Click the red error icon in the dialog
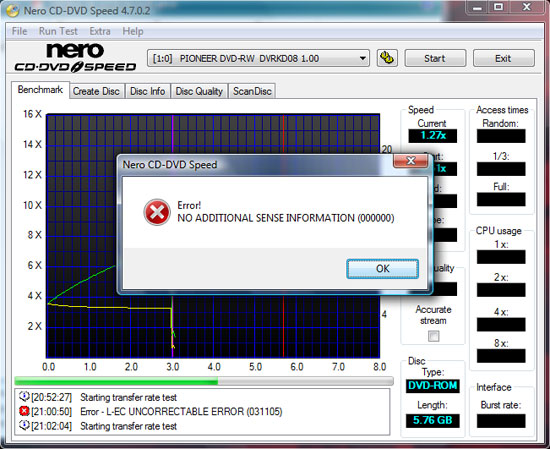The height and width of the screenshot is (449, 550). 157,212
